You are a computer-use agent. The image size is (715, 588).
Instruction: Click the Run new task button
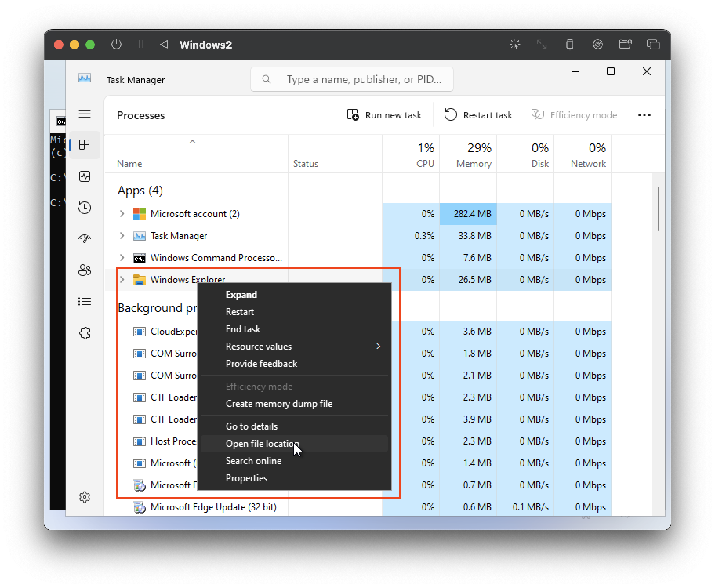pyautogui.click(x=384, y=115)
